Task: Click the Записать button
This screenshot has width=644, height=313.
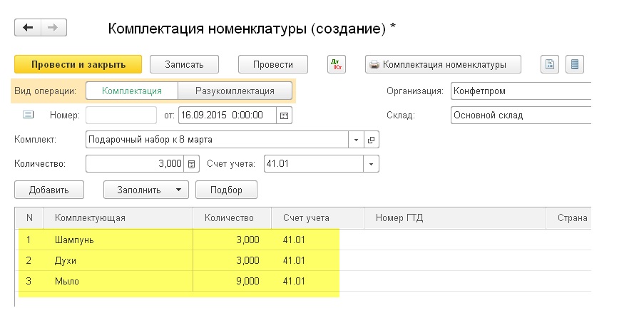Action: [x=184, y=64]
